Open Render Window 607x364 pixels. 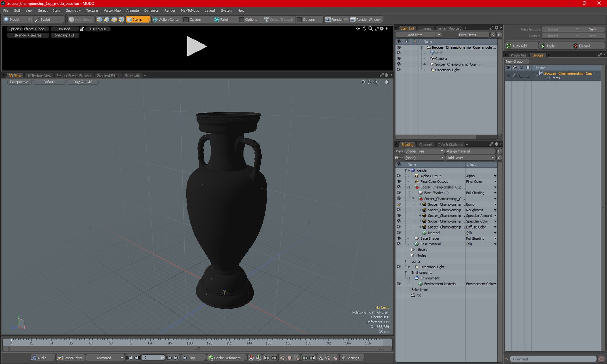pyautogui.click(x=366, y=20)
